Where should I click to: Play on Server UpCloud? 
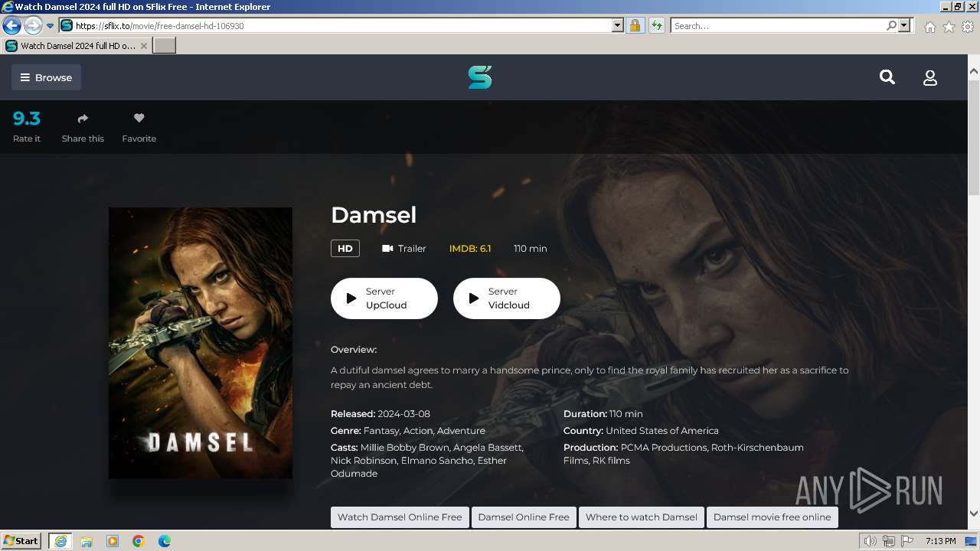point(384,298)
